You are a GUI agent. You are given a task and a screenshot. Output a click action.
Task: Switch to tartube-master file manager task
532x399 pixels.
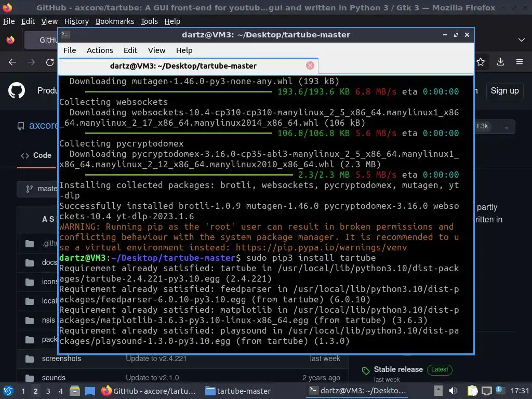[238, 391]
